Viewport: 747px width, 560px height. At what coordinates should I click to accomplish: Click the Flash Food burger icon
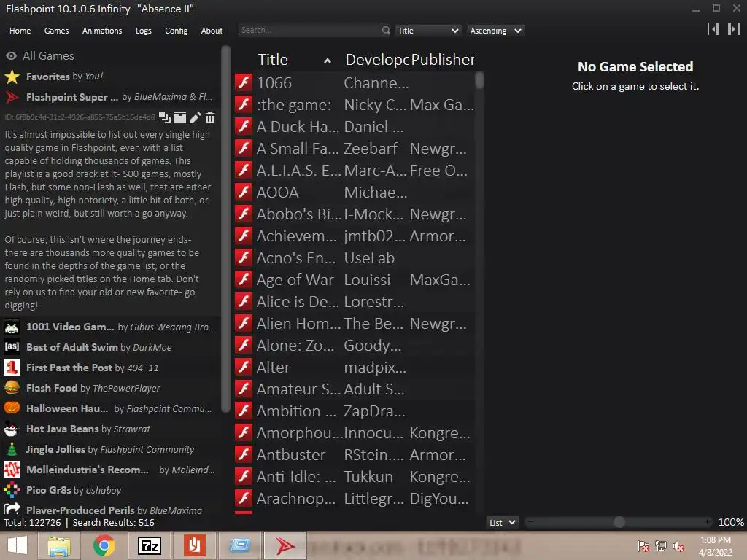tap(12, 388)
